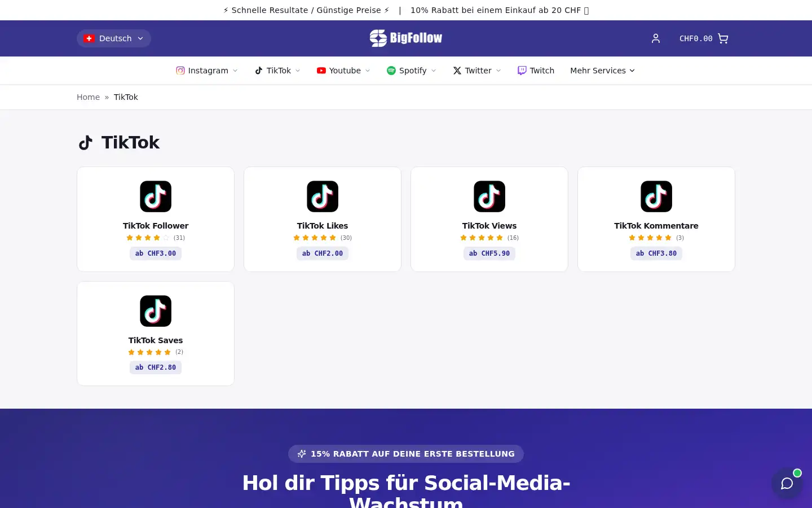Open the TikTok Follower product title
The height and width of the screenshot is (508, 812).
point(156,226)
